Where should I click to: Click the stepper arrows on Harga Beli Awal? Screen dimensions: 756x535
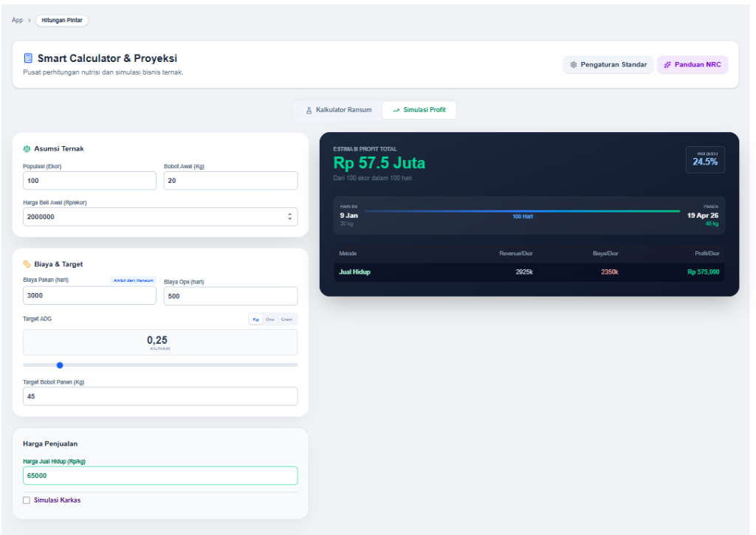289,217
